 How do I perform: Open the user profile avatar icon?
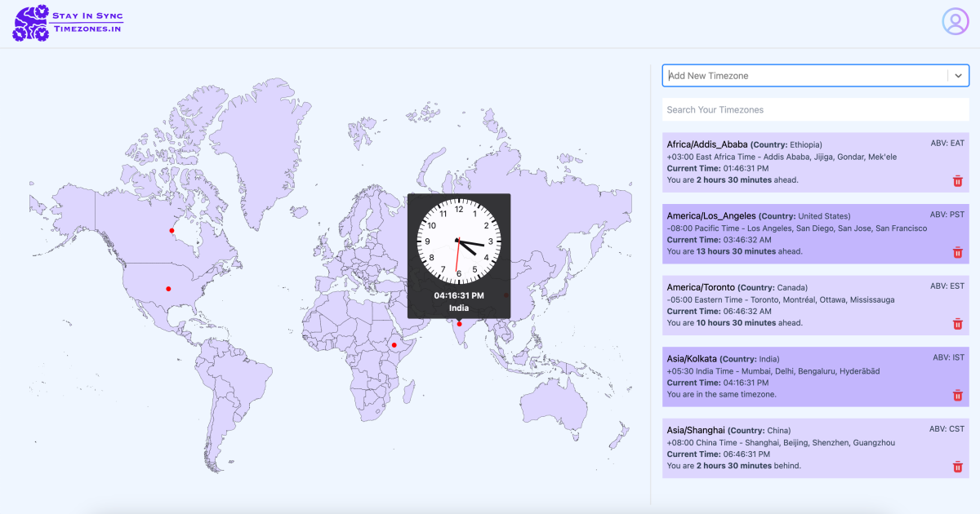point(955,22)
